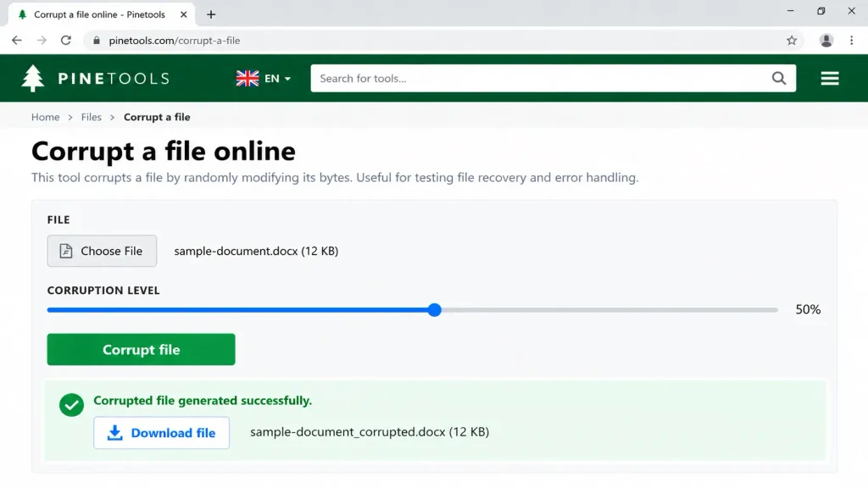Viewport: 868px width, 488px height.
Task: Click the FILE section label
Action: click(58, 220)
